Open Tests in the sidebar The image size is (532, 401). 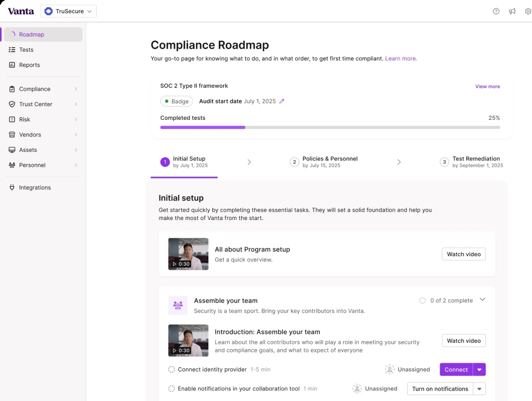tap(44, 50)
